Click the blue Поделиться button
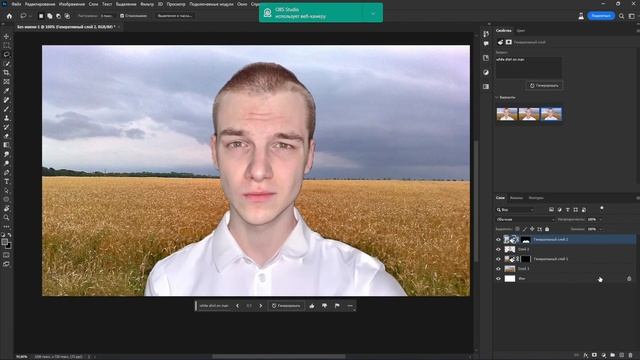 [x=601, y=16]
